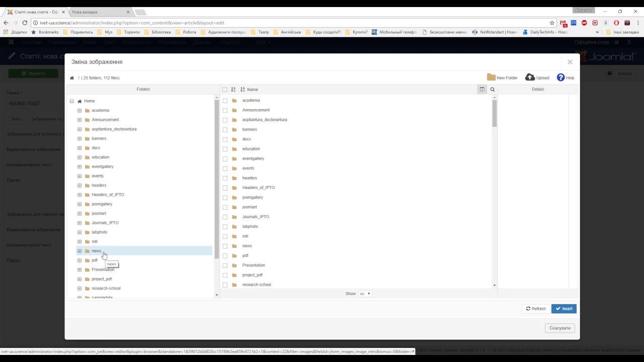
Task: Check the events folder checkbox
Action: click(225, 168)
